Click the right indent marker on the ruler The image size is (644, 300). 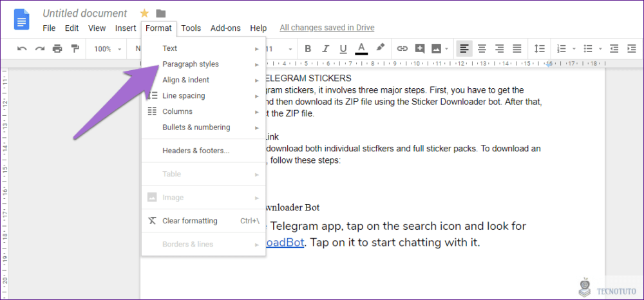pos(548,65)
